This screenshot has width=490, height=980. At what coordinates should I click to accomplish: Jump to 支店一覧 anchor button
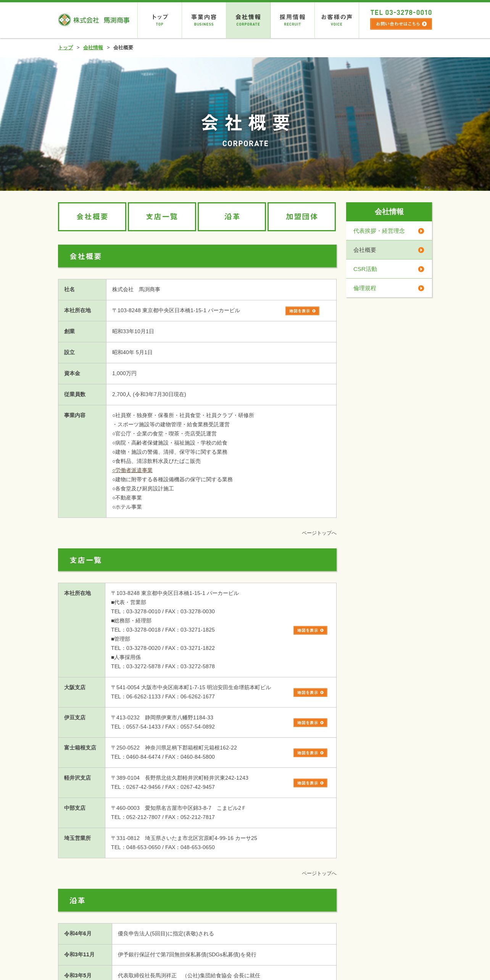pyautogui.click(x=162, y=217)
